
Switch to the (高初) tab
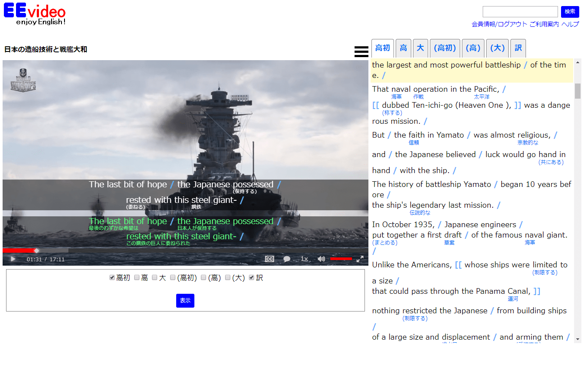pos(445,48)
